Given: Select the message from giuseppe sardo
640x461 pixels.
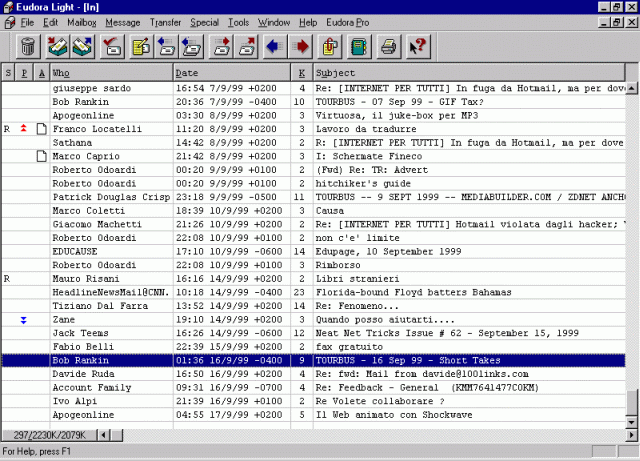Looking at the screenshot, I should (313, 88).
